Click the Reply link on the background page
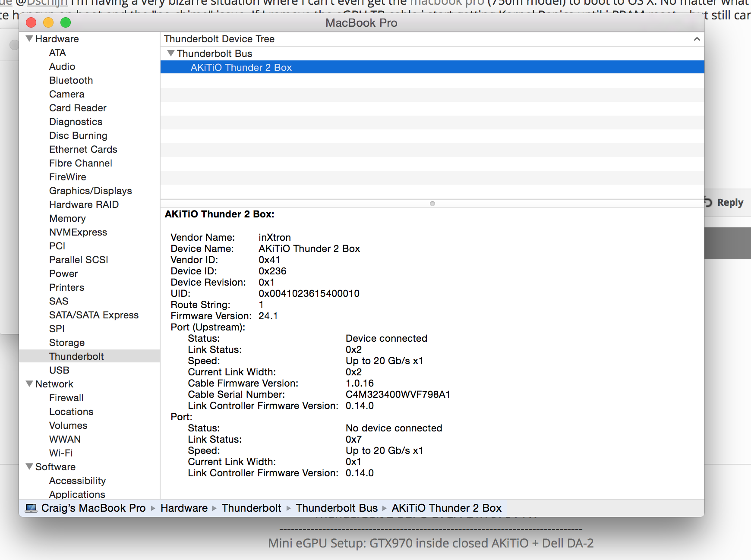 click(730, 202)
